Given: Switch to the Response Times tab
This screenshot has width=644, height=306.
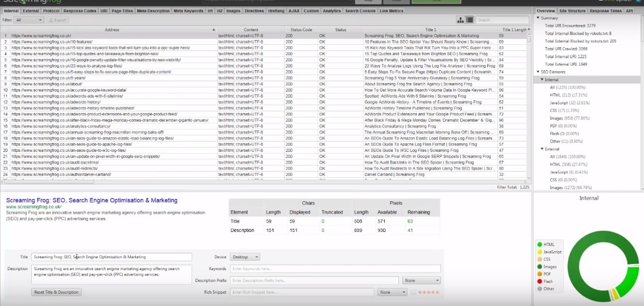Looking at the screenshot, I should click(x=606, y=11).
